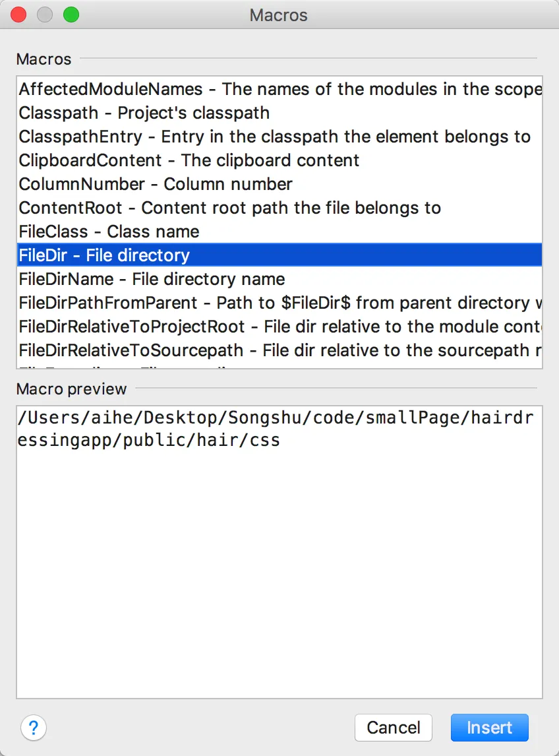
Task: Select the highlighted FileDir macro
Action: click(104, 255)
